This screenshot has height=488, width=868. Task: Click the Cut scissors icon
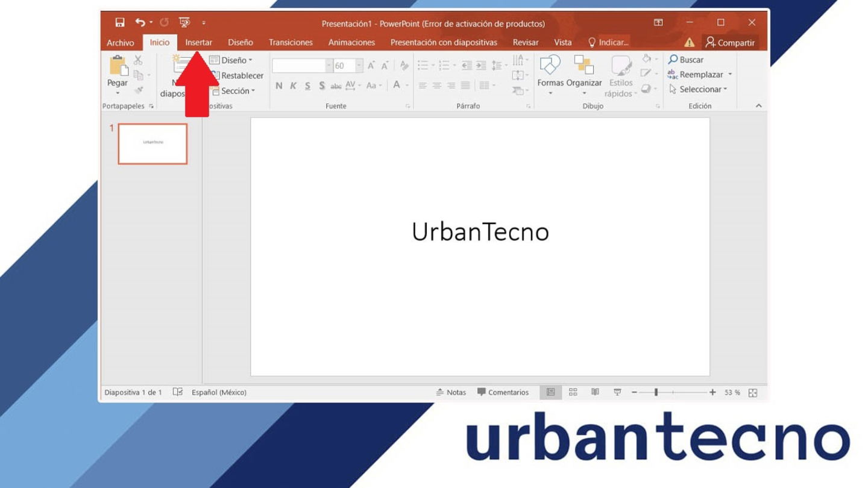click(x=138, y=60)
